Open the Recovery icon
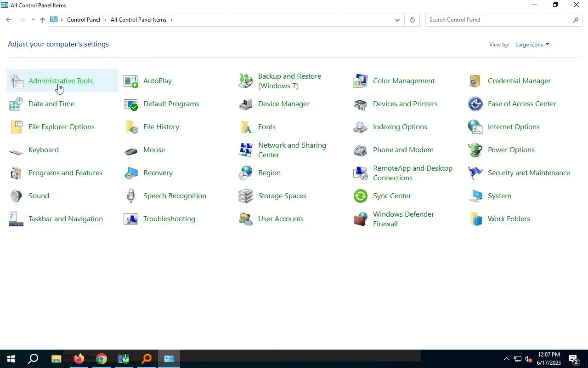 pos(131,173)
